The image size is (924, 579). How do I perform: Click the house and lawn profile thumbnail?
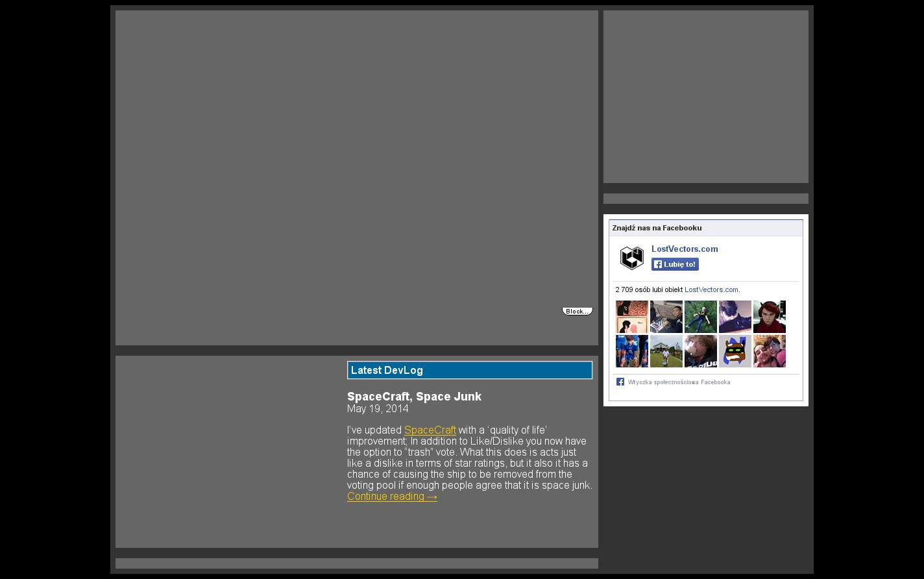click(666, 351)
